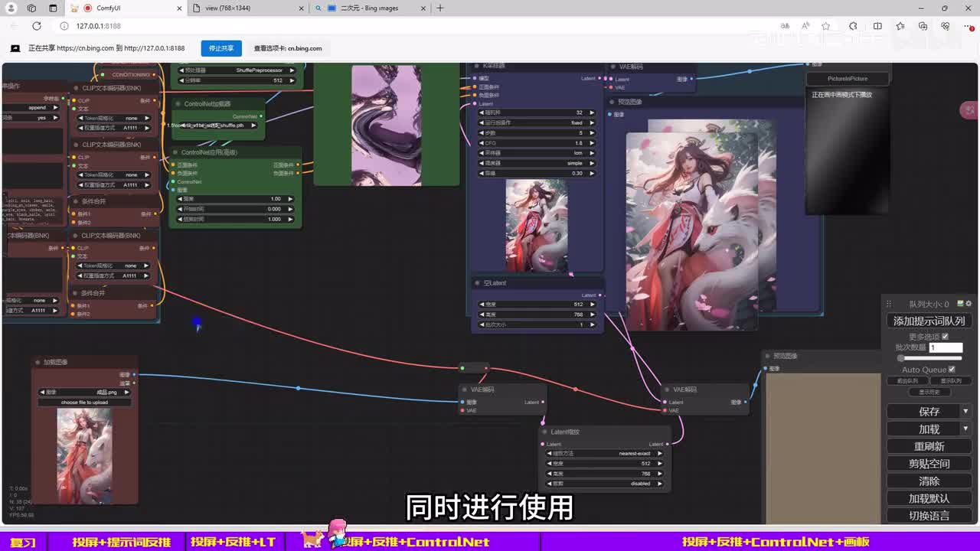Adjust the 批次数量 slider
Image resolution: width=980 pixels, height=551 pixels.
coord(902,358)
